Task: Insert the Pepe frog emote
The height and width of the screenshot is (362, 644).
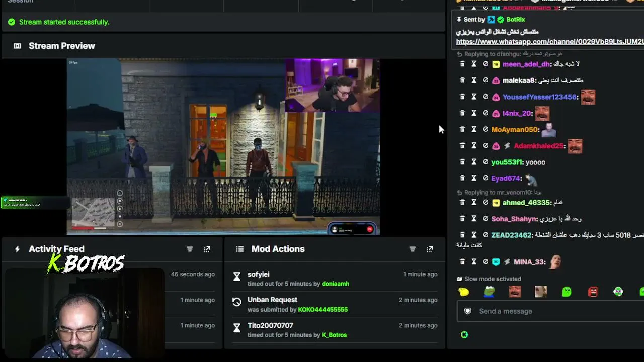Action: pyautogui.click(x=489, y=292)
